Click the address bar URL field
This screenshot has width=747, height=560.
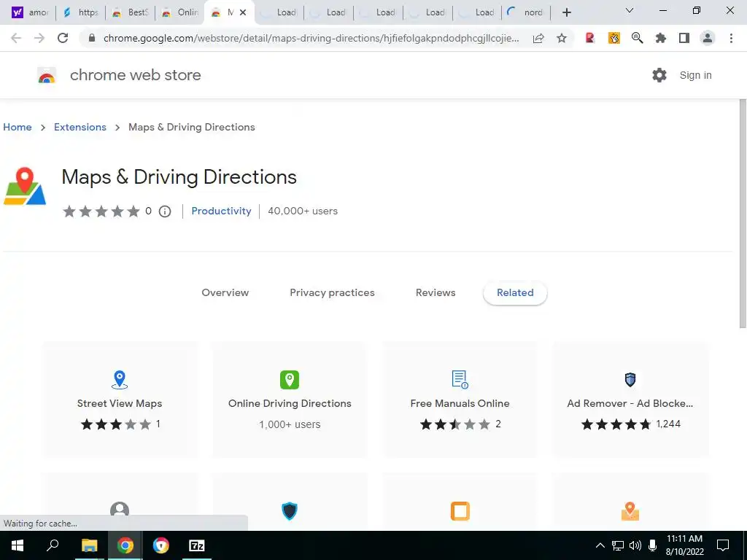point(311,38)
